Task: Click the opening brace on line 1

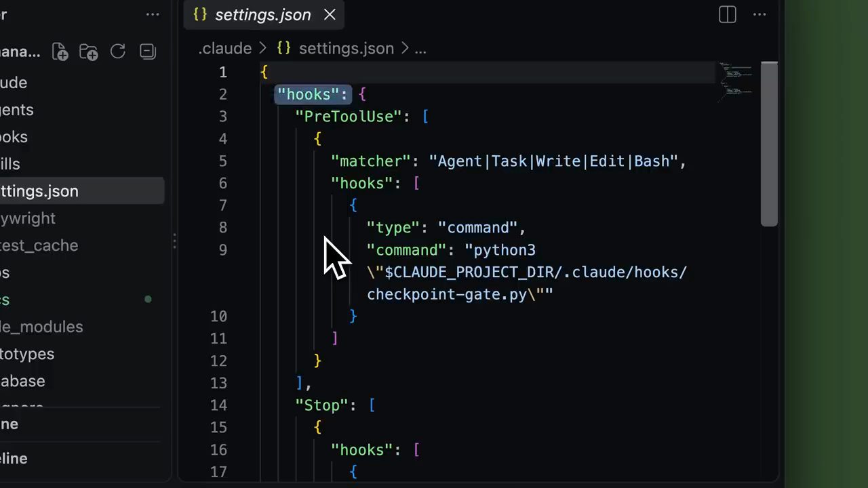Action: point(264,73)
